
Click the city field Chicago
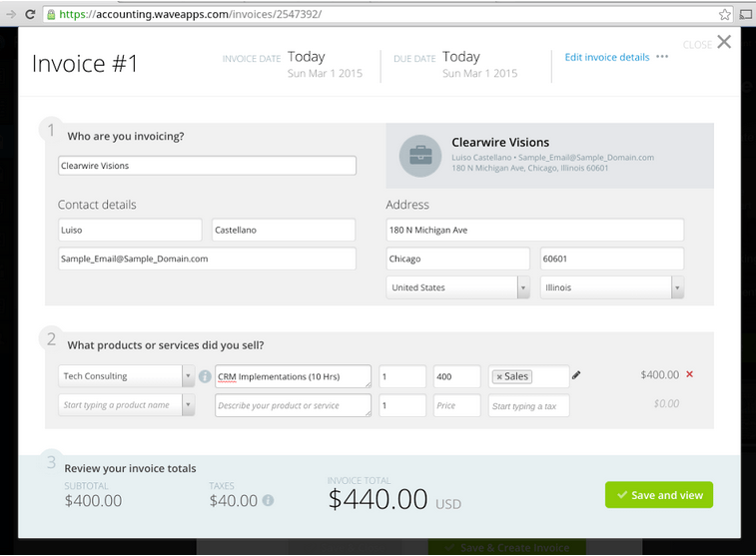tap(457, 259)
